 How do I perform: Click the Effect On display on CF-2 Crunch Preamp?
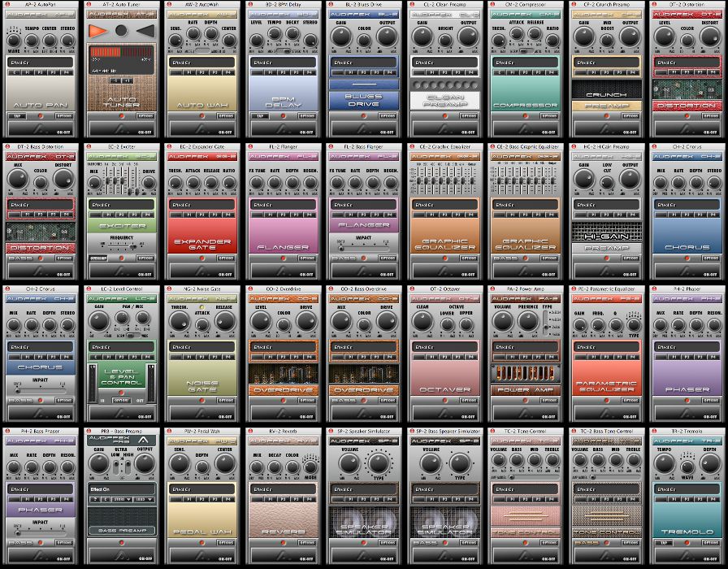click(x=606, y=63)
